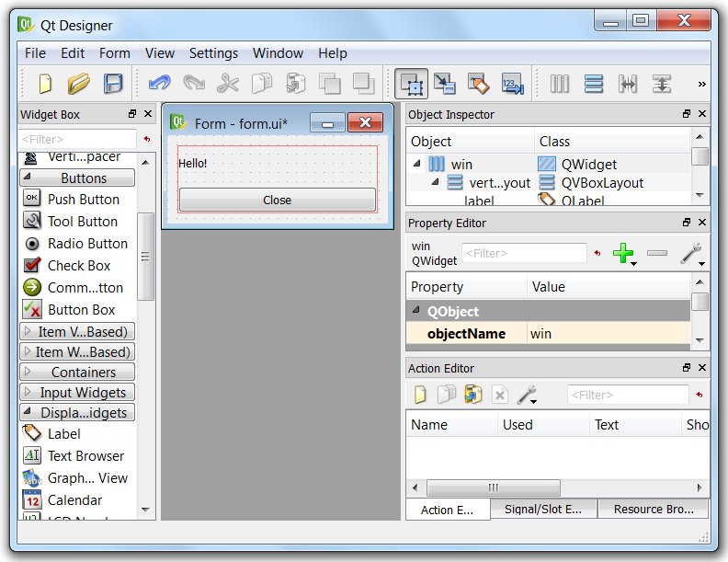The width and height of the screenshot is (728, 562).
Task: Switch to Resource Browser tab
Action: 654,509
